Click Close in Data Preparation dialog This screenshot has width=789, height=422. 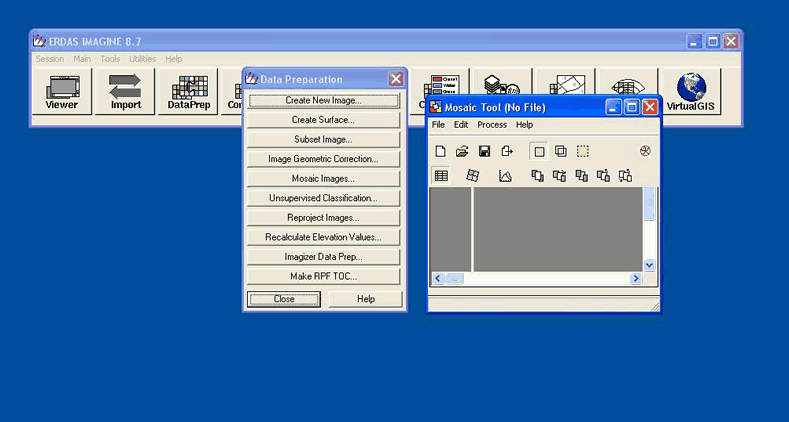tap(284, 299)
